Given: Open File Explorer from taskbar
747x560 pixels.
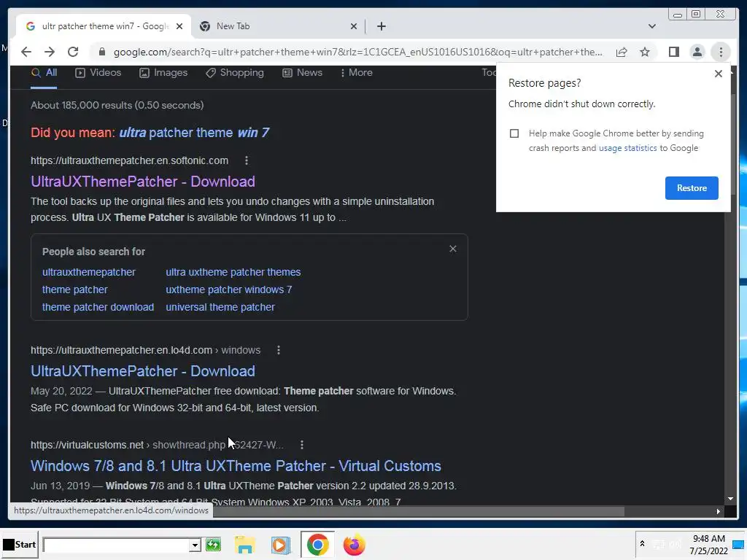Looking at the screenshot, I should [x=245, y=545].
